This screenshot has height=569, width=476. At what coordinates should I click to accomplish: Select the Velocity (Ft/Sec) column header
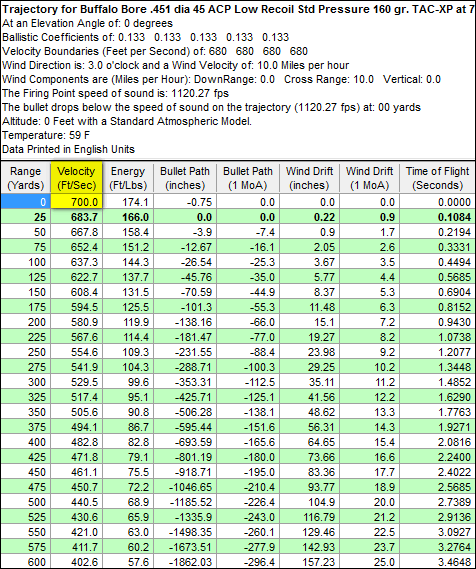coord(77,178)
